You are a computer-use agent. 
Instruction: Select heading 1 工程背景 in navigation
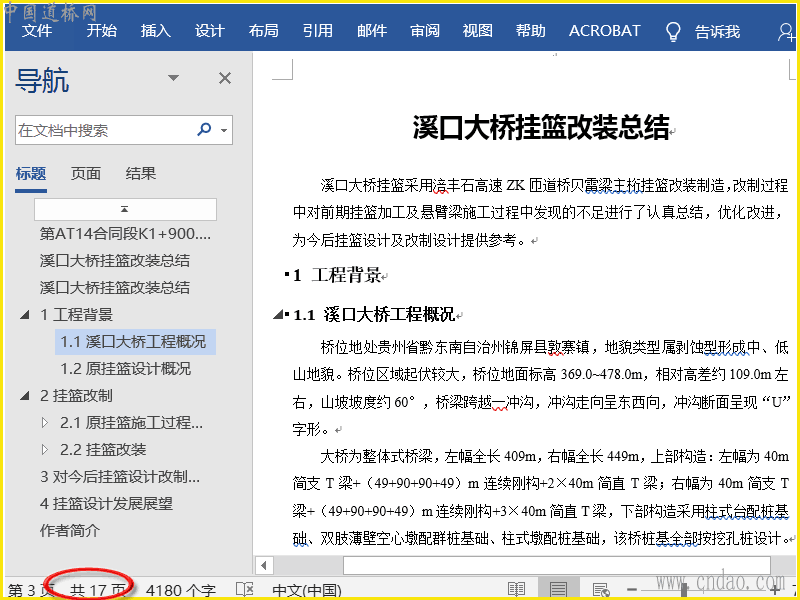point(77,315)
